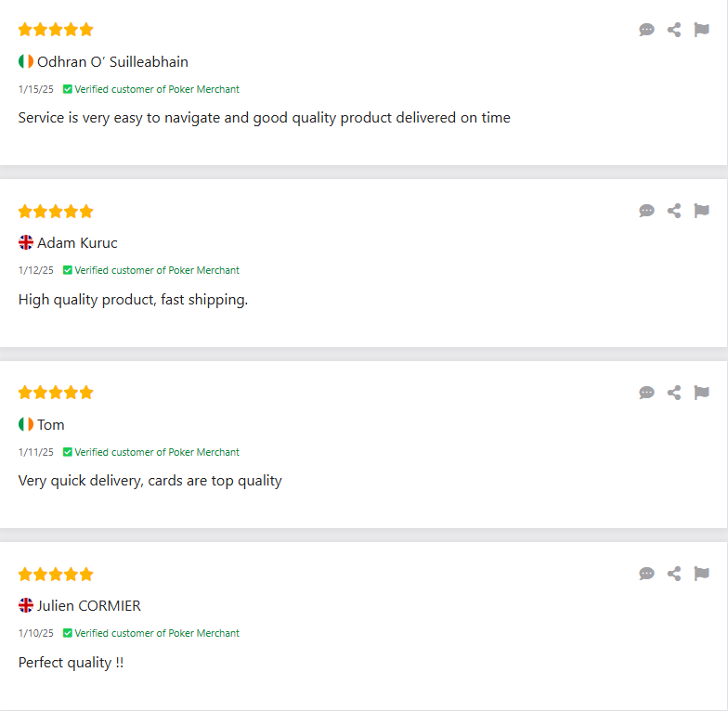Report Adam Kuruc's review with flag icon
This screenshot has width=728, height=711.
[x=702, y=211]
